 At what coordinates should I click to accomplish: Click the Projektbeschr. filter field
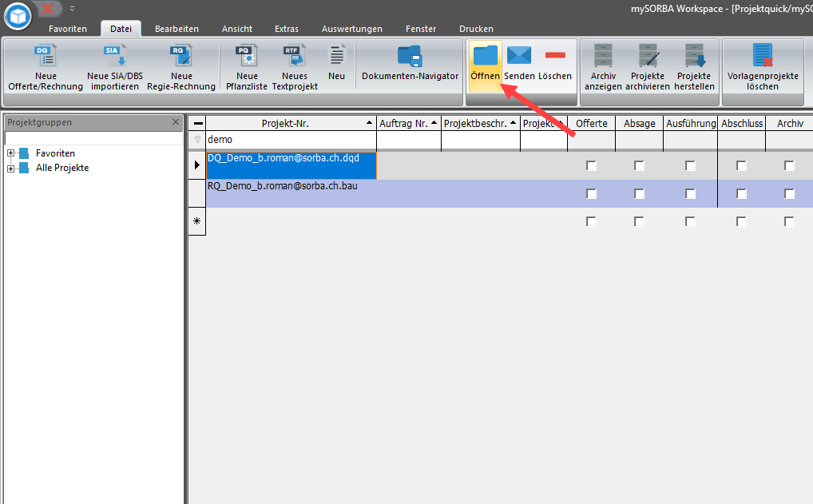coord(481,140)
